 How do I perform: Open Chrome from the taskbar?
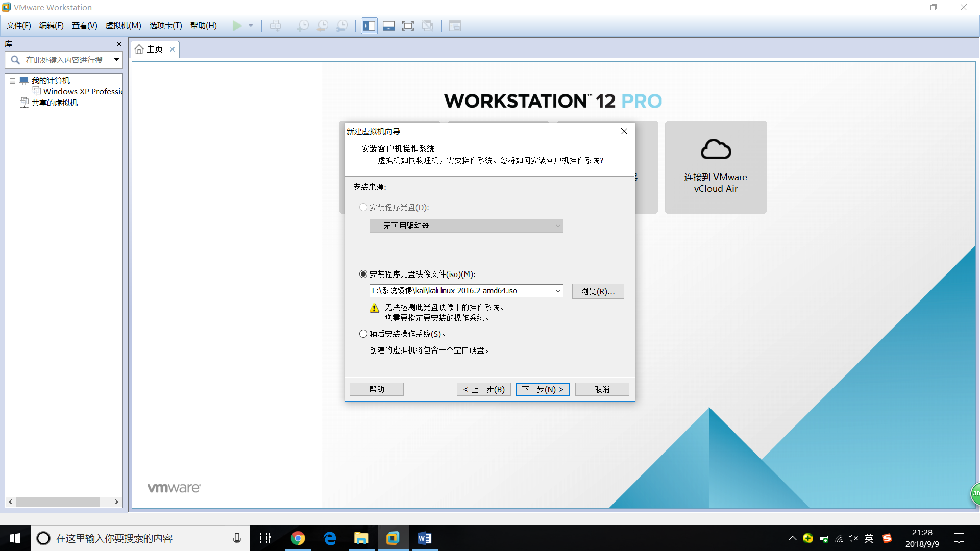click(x=298, y=538)
